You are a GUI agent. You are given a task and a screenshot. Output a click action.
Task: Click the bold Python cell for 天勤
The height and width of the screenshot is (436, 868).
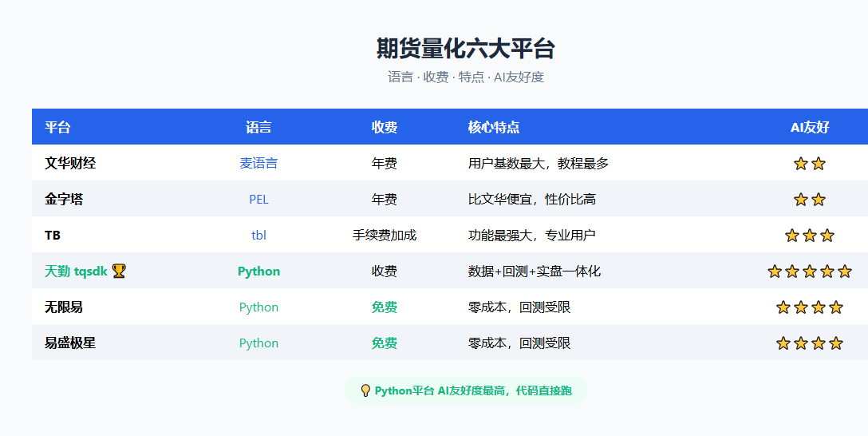pyautogui.click(x=258, y=272)
